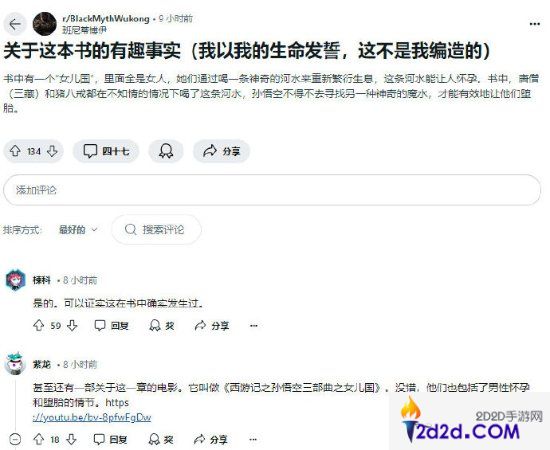This screenshot has height=450, width=550.
Task: Upvote the comment with 59 votes
Action: (39, 326)
